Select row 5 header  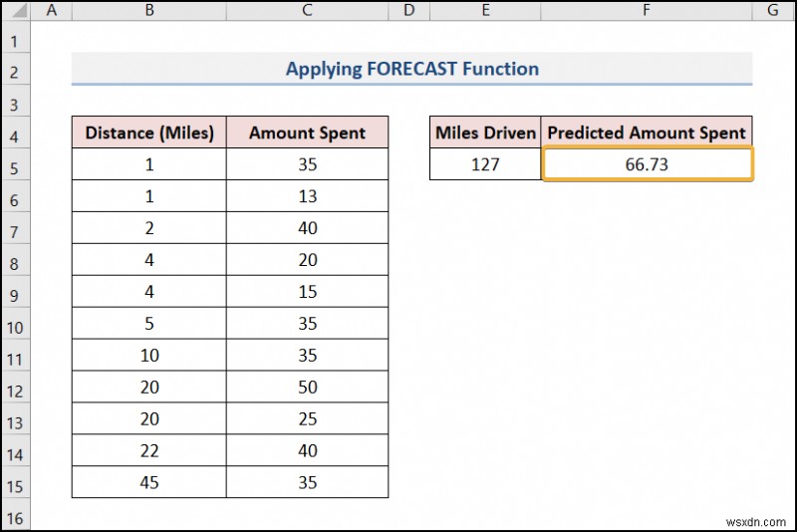click(x=16, y=164)
